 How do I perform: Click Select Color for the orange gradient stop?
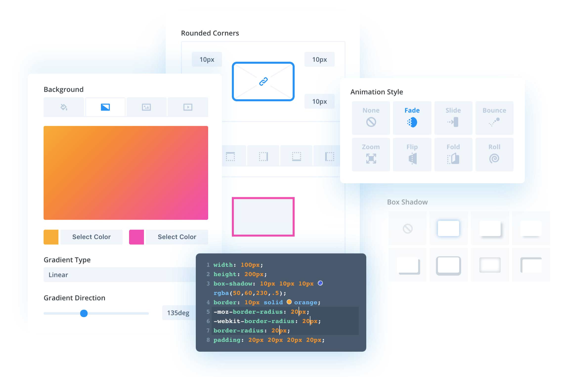click(x=91, y=237)
